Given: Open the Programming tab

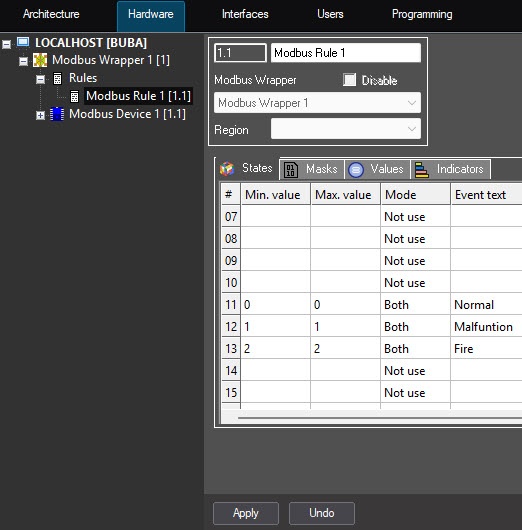Looking at the screenshot, I should pos(422,14).
